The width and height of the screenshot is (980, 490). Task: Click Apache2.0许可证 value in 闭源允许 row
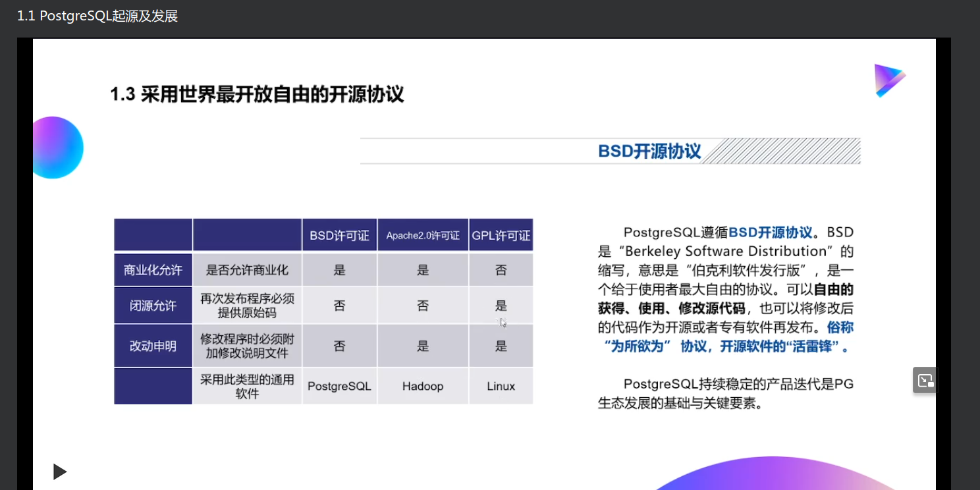pyautogui.click(x=423, y=306)
